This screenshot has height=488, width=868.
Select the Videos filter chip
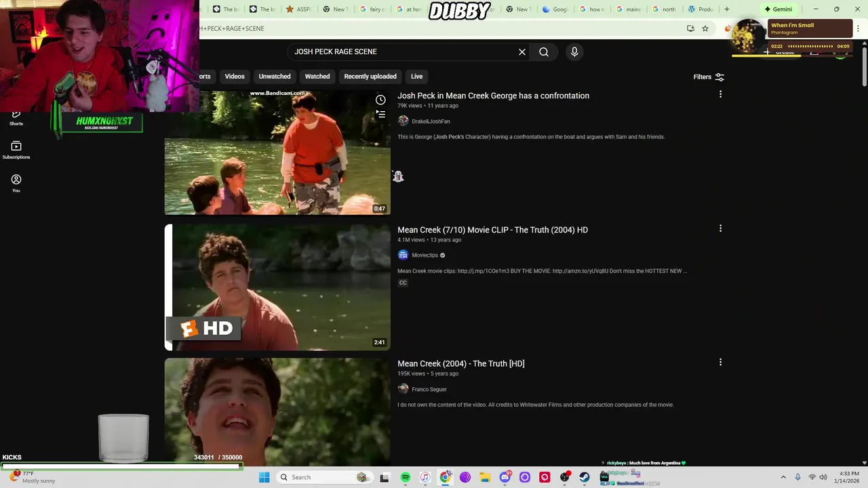(235, 77)
